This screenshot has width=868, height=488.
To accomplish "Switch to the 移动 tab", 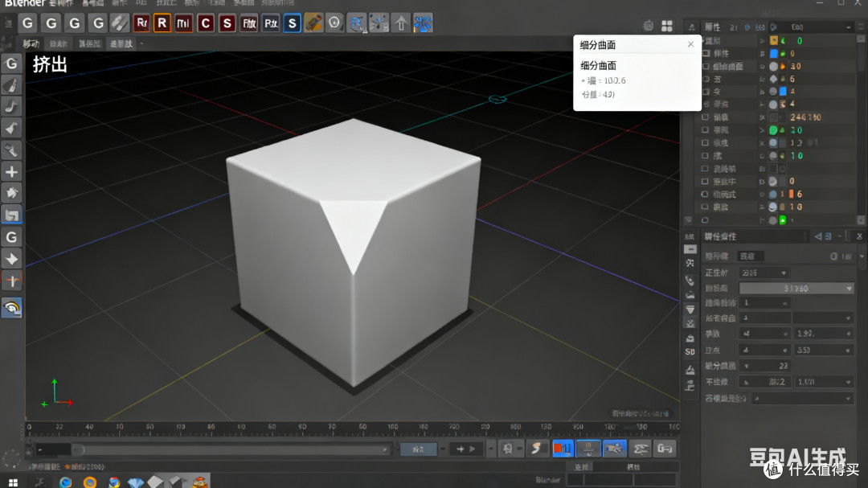I will click(31, 43).
